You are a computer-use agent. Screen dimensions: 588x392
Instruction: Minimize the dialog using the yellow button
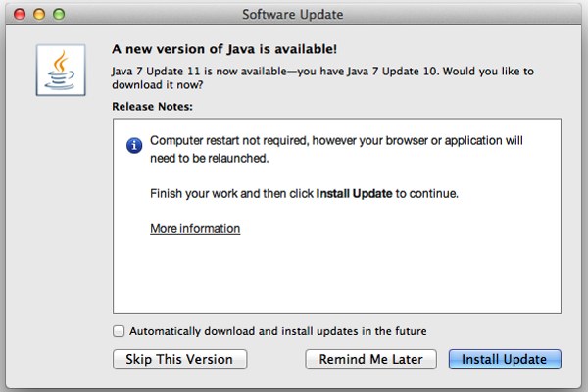click(x=39, y=15)
